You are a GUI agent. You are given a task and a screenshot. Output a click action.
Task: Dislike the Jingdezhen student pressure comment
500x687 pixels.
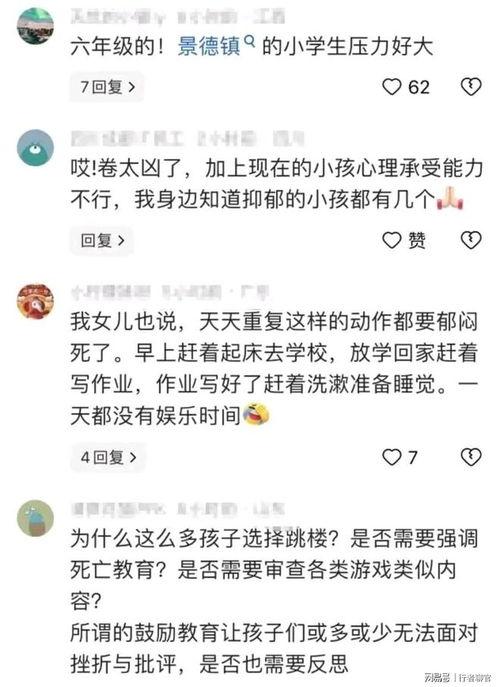471,87
